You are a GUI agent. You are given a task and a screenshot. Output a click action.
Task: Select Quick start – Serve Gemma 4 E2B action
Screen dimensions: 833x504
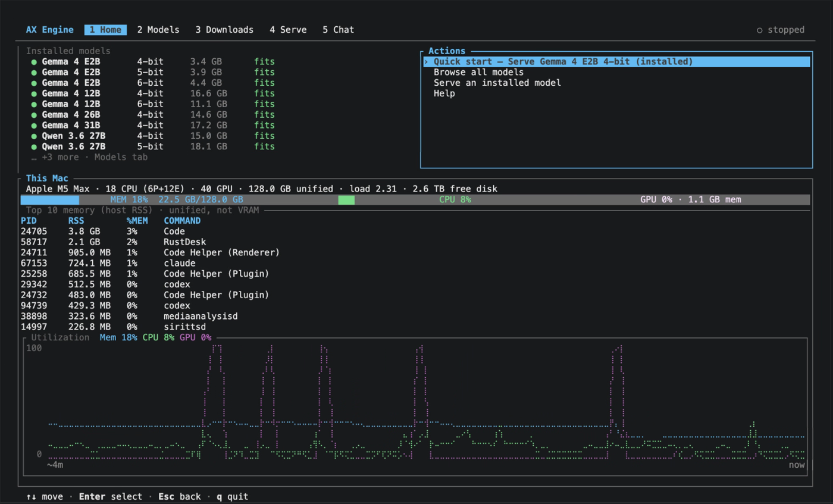(x=616, y=62)
